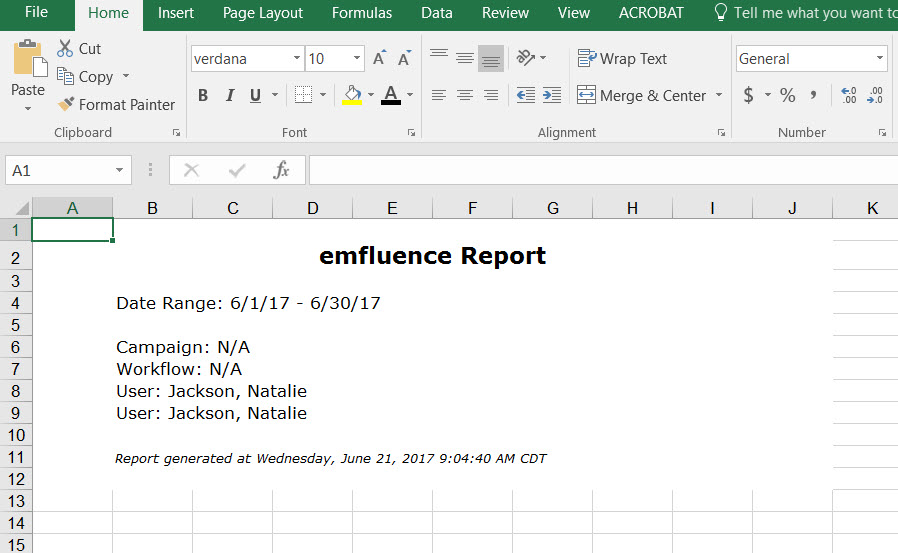The width and height of the screenshot is (898, 553).
Task: Decrease font size with the smaller A
Action: (x=404, y=58)
